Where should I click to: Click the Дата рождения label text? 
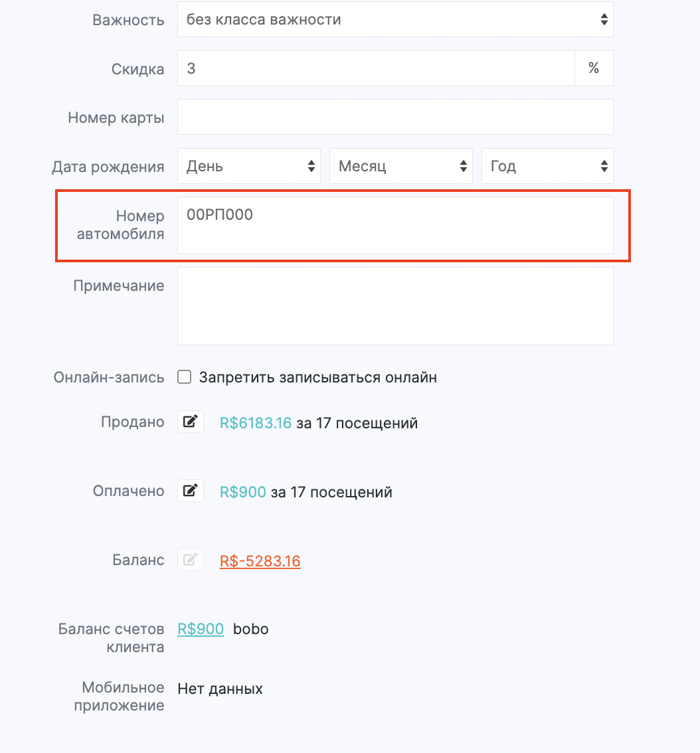(x=108, y=167)
